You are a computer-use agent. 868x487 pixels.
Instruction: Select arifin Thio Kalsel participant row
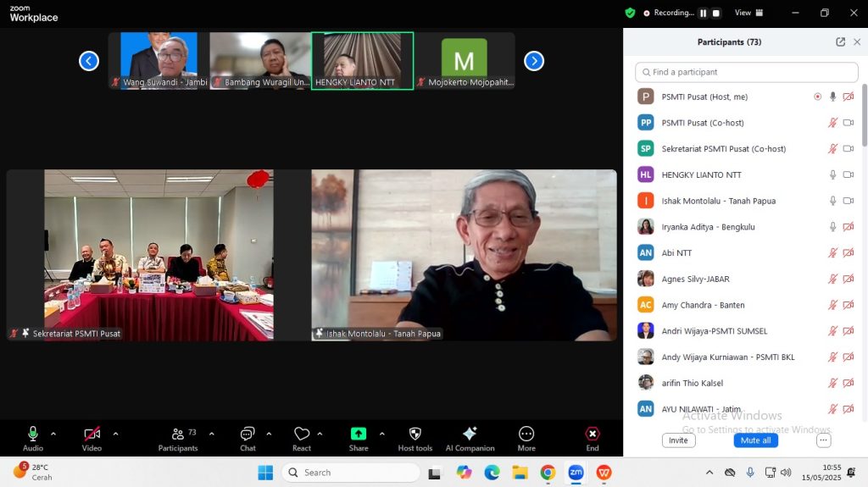[x=746, y=383]
